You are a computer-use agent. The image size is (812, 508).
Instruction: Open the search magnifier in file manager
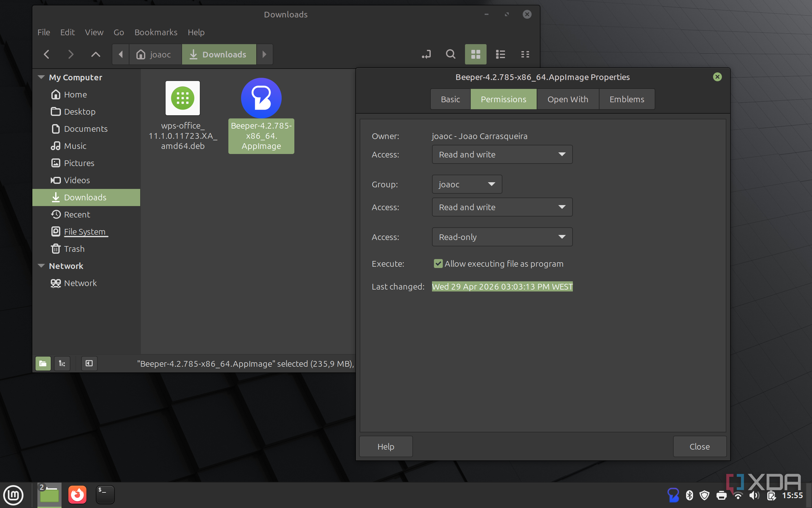[x=451, y=54]
